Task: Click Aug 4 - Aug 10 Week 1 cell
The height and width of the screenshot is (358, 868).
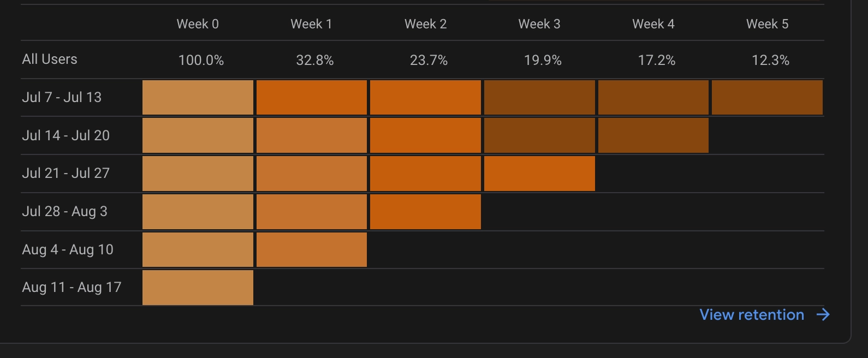Action: coord(312,250)
